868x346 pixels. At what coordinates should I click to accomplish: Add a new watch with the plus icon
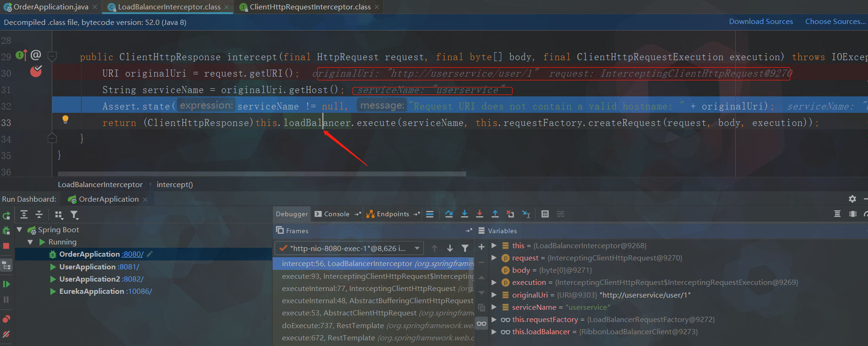point(482,247)
